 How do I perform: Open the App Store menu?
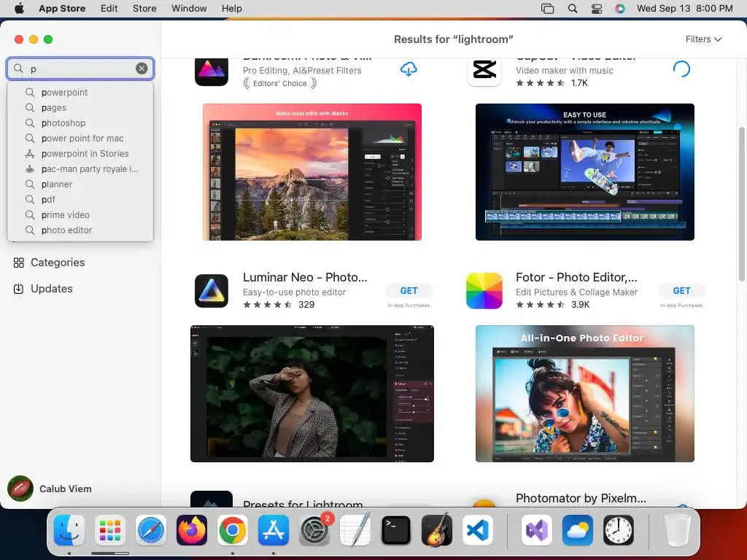[62, 8]
